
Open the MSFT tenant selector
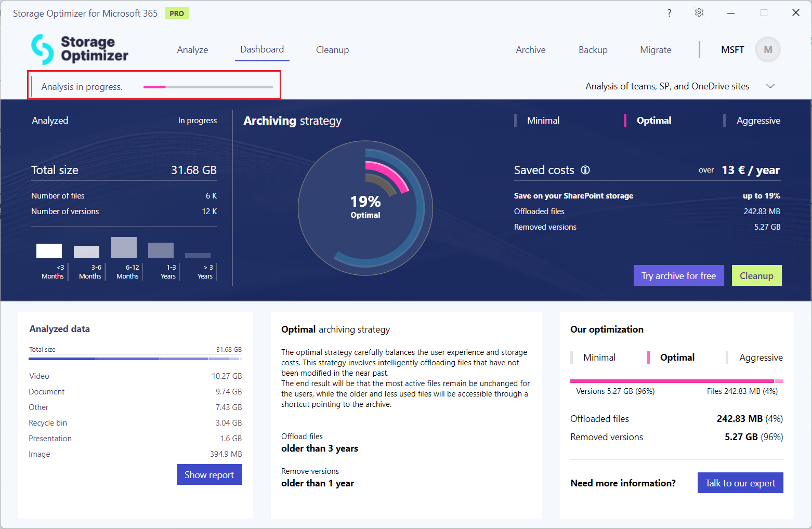click(x=732, y=50)
